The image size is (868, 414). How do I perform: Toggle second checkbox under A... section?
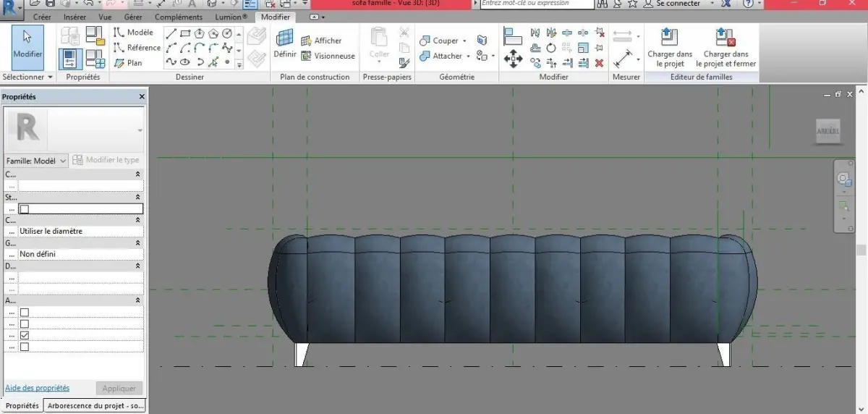pos(24,324)
